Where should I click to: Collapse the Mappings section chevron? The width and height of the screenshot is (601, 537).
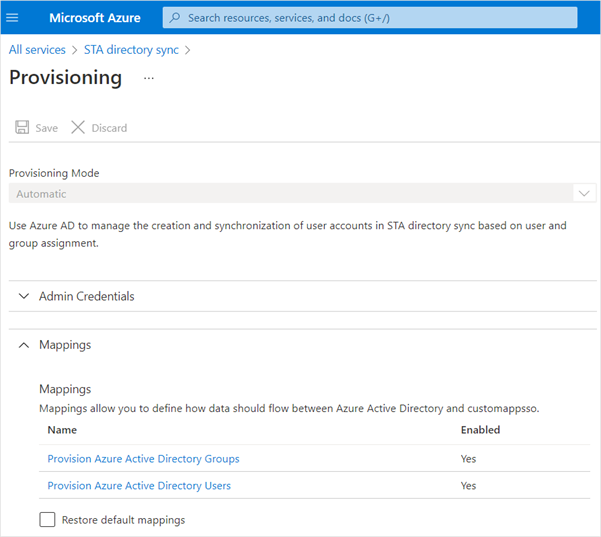(24, 345)
